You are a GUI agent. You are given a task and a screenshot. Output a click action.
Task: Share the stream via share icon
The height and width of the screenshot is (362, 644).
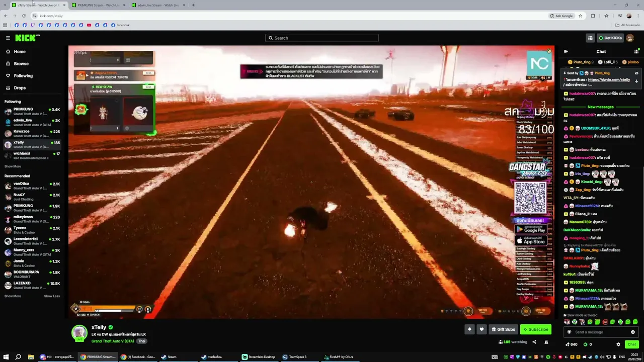pyautogui.click(x=534, y=342)
